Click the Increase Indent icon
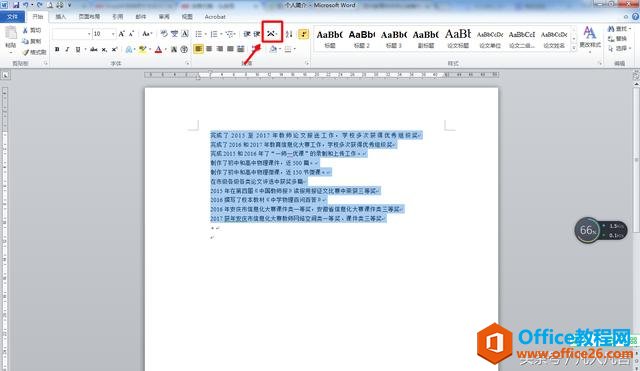Image resolution: width=640 pixels, height=371 pixels. pyautogui.click(x=256, y=34)
